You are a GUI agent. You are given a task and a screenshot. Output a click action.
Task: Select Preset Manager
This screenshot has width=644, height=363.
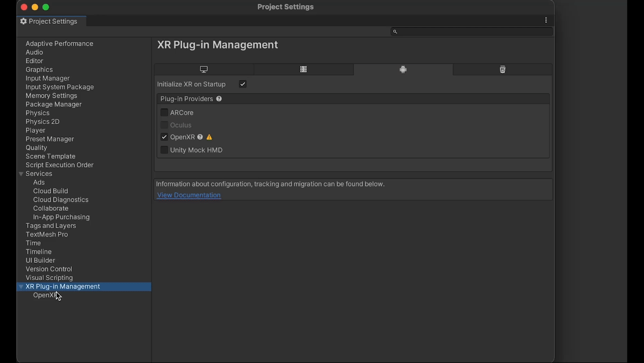point(50,139)
